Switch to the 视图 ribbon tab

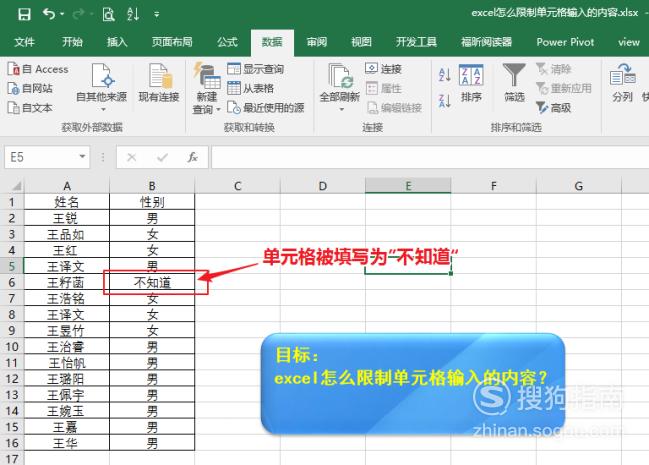coord(361,42)
